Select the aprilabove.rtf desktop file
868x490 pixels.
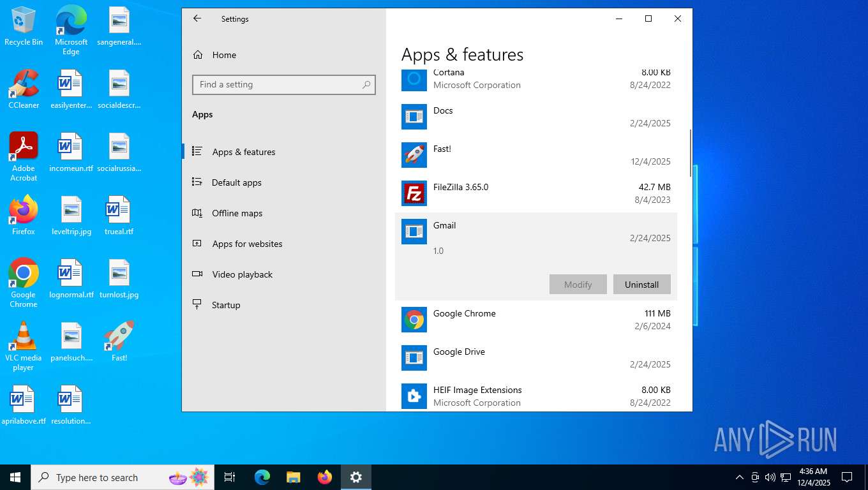[x=24, y=405]
